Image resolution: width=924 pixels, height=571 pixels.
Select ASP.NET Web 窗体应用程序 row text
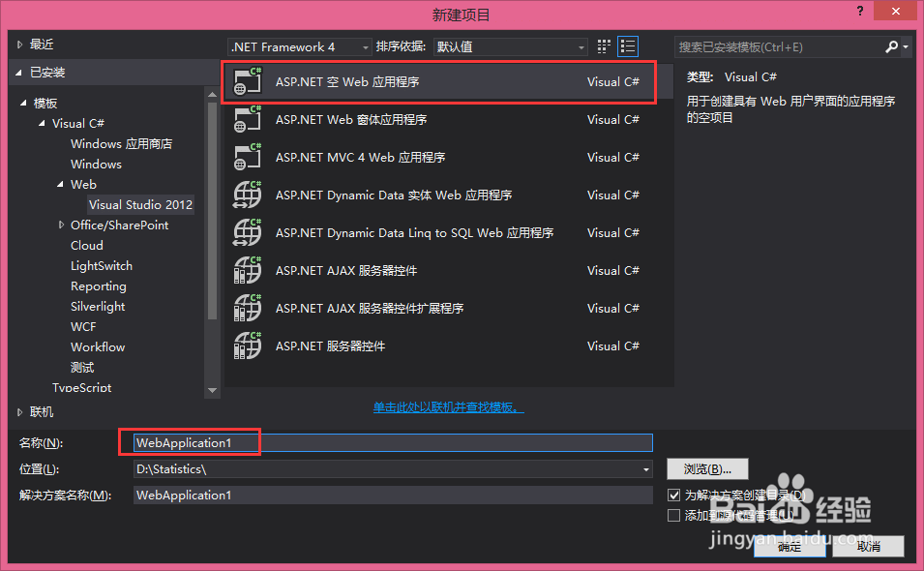(351, 120)
